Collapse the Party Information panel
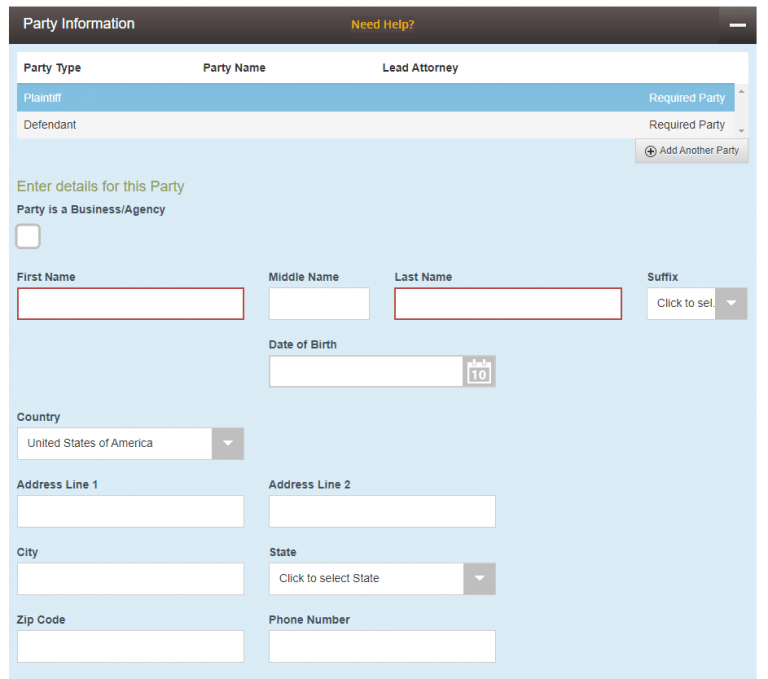768x679 pixels. tap(737, 25)
